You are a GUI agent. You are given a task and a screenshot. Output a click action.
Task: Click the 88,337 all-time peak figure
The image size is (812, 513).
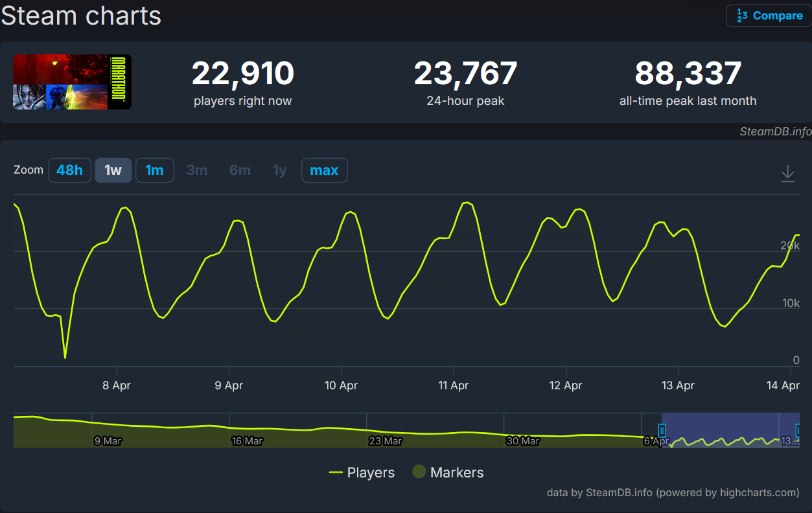688,74
